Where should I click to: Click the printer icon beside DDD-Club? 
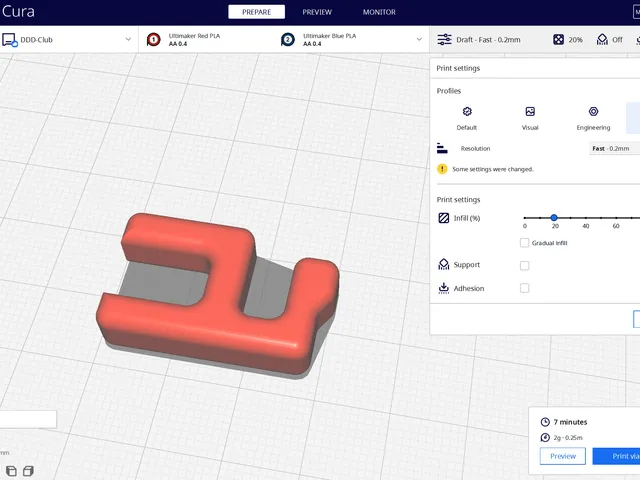click(9, 40)
